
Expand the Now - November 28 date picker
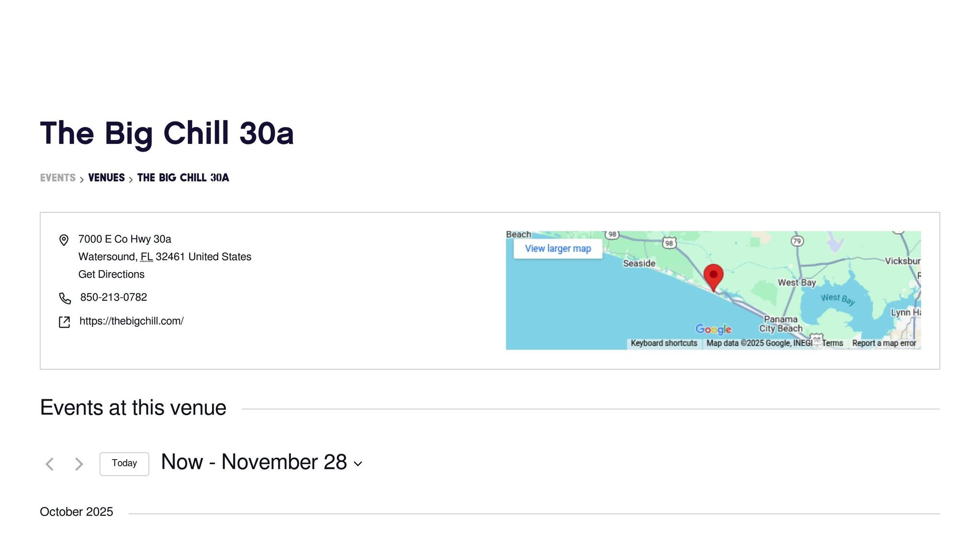(261, 463)
